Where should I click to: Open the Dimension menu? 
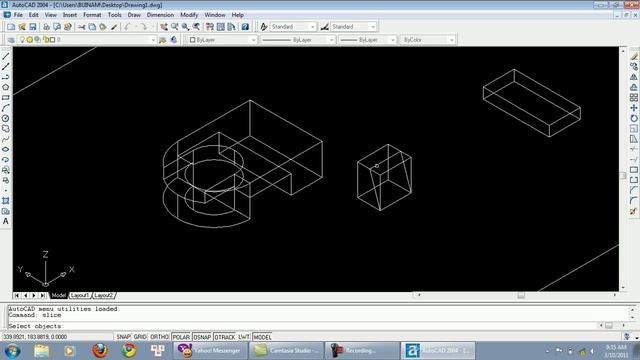[160, 15]
